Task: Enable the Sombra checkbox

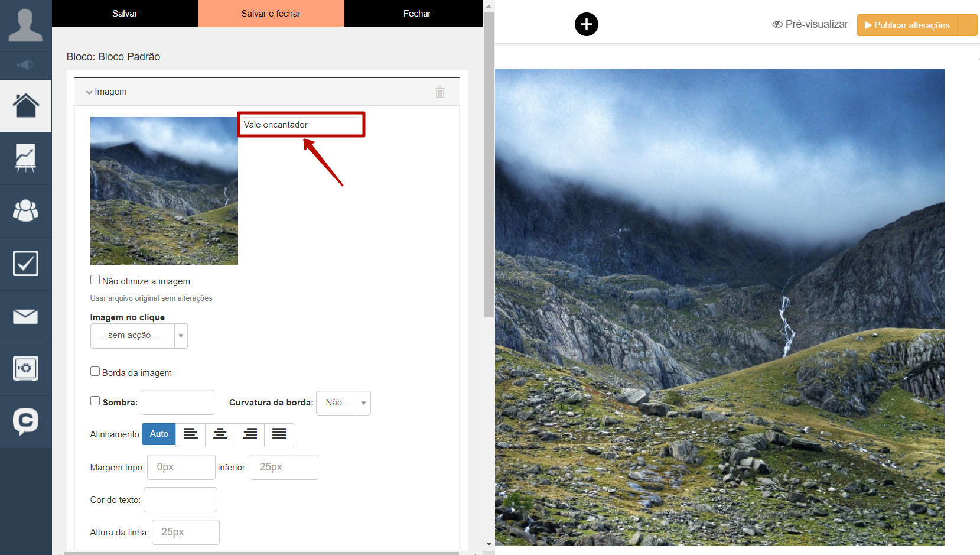Action: [x=95, y=401]
